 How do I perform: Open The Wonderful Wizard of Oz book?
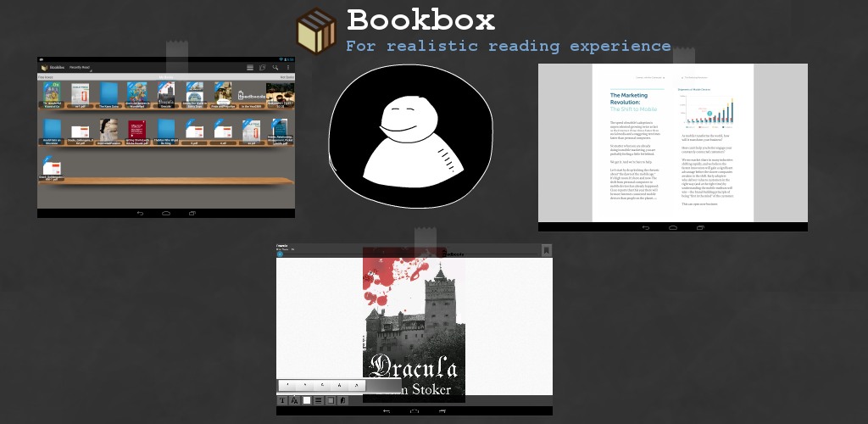tap(52, 95)
